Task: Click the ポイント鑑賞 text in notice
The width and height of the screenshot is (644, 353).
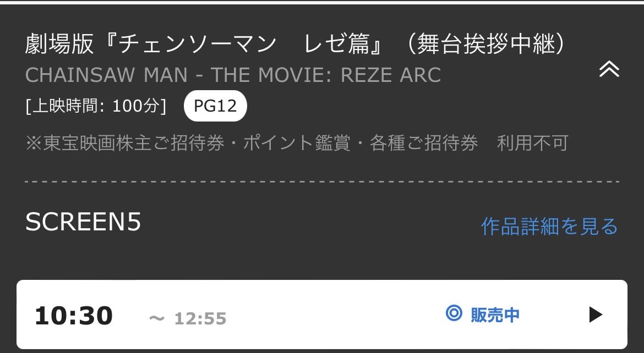Action: [x=297, y=144]
